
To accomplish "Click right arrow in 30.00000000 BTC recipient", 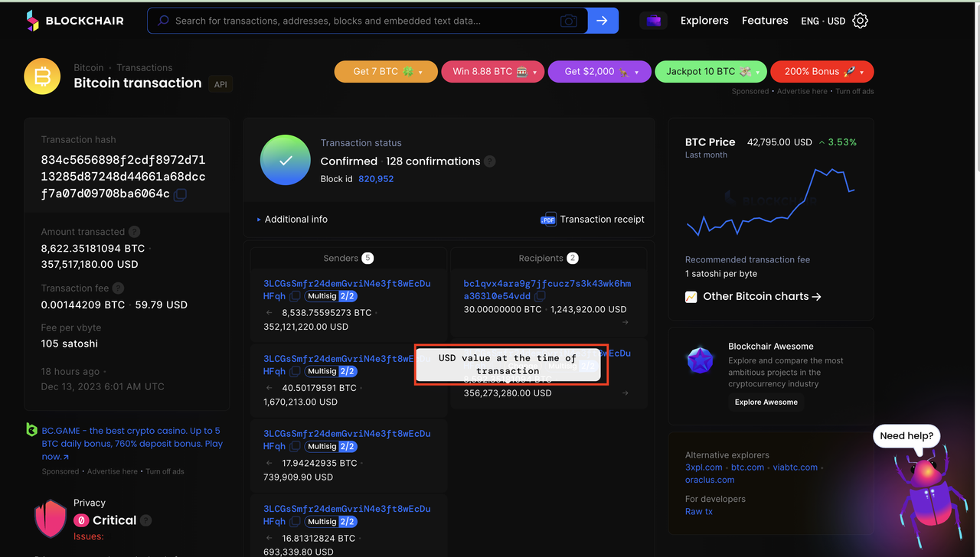I will tap(626, 322).
